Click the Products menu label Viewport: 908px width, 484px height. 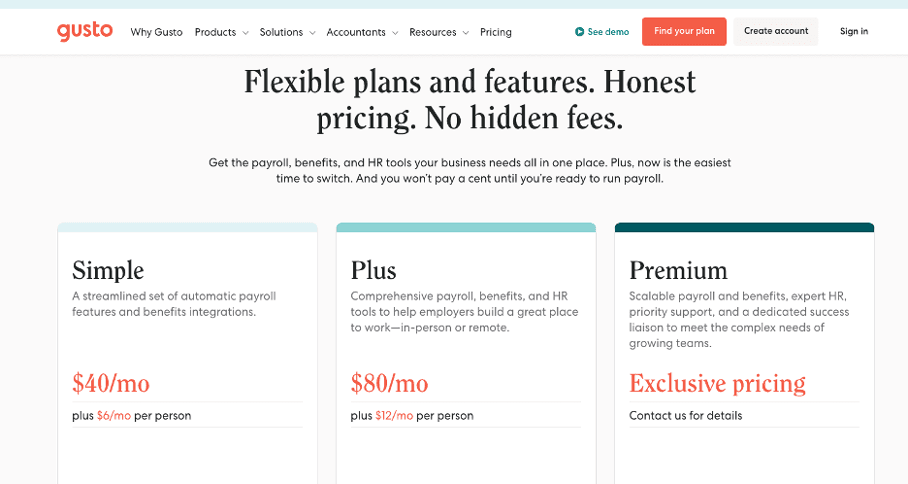tap(215, 32)
